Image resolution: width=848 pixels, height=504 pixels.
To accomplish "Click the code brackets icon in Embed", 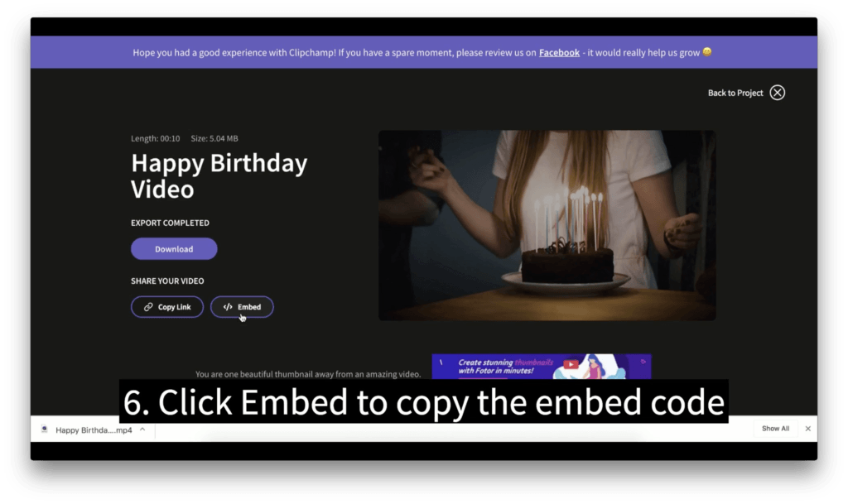I will pyautogui.click(x=228, y=307).
